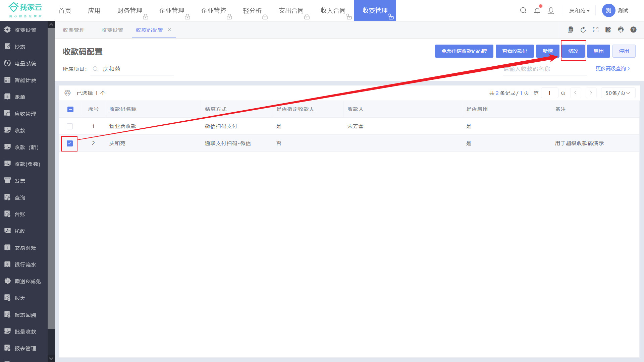Screen dimensions: 644x362
Task: Open the 50条/页 page size dropdown
Action: pyautogui.click(x=618, y=93)
